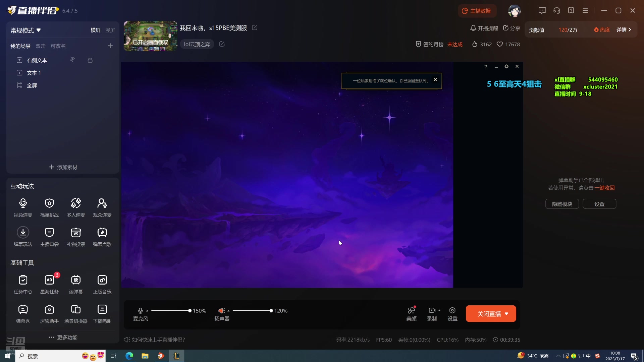The height and width of the screenshot is (362, 644).
Task: Edit the stream title pencil icon
Action: point(255,27)
